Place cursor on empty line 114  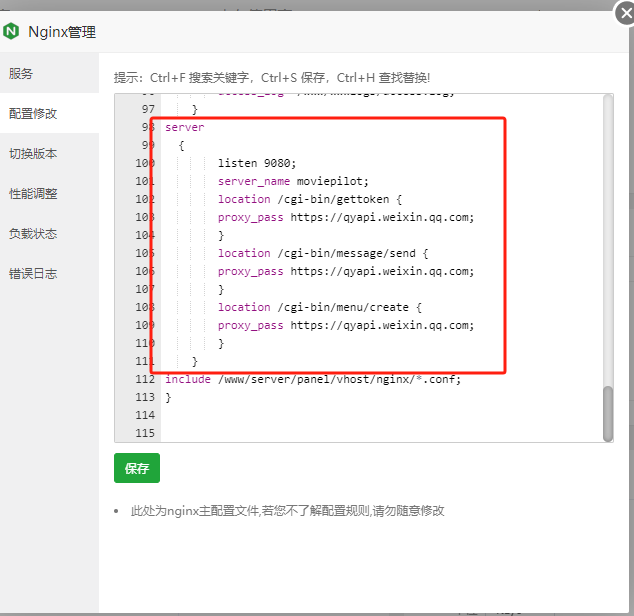[x=300, y=415]
